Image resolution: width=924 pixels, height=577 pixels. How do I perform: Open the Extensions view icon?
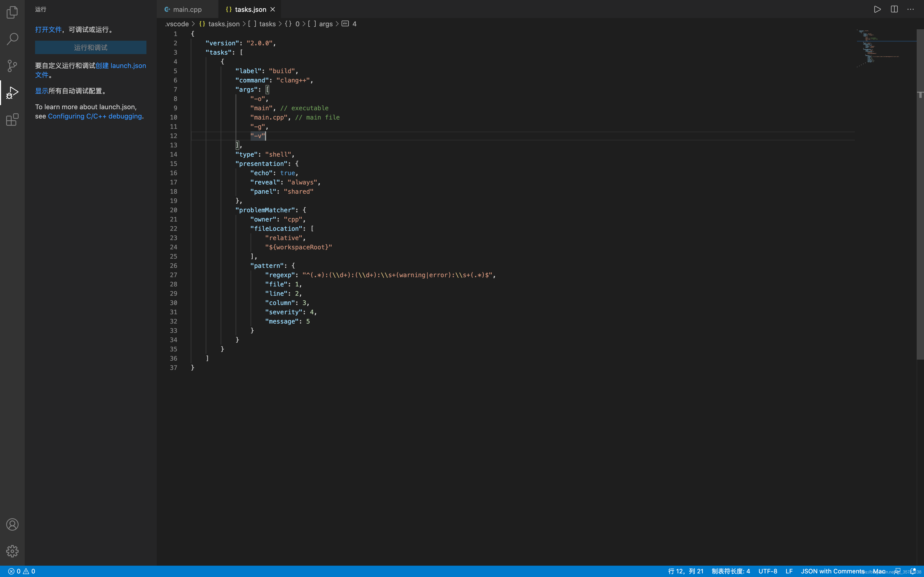pos(12,120)
